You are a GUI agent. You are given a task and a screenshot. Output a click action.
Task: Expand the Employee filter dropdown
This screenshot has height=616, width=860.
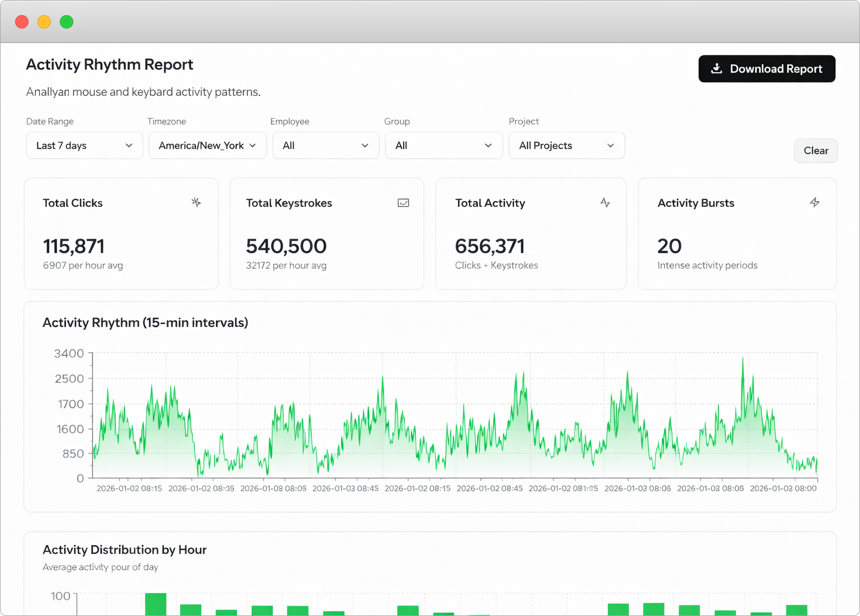tap(326, 145)
